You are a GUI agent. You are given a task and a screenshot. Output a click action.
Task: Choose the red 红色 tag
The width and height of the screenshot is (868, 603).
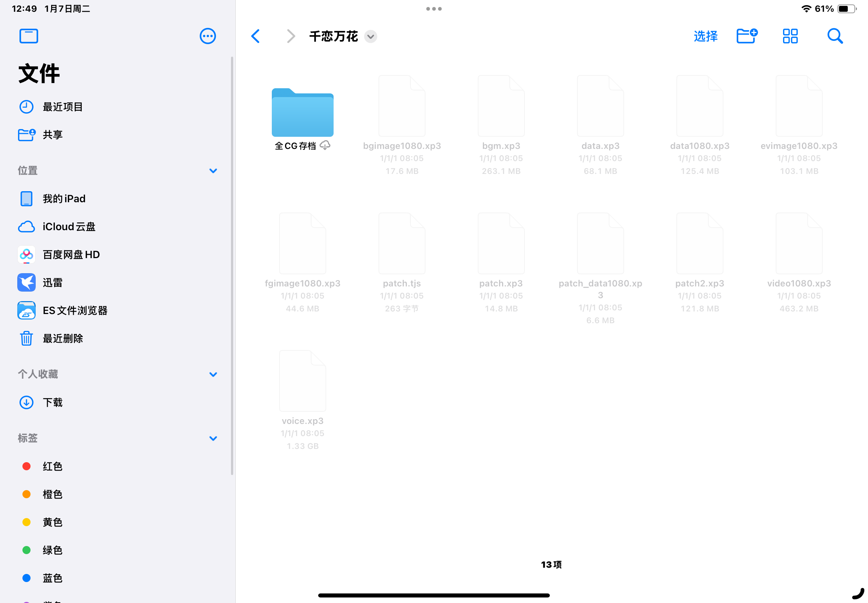tap(52, 466)
